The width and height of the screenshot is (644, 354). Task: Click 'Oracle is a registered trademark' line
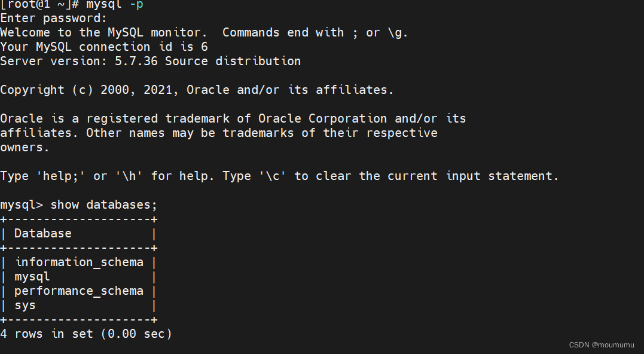[x=233, y=118]
